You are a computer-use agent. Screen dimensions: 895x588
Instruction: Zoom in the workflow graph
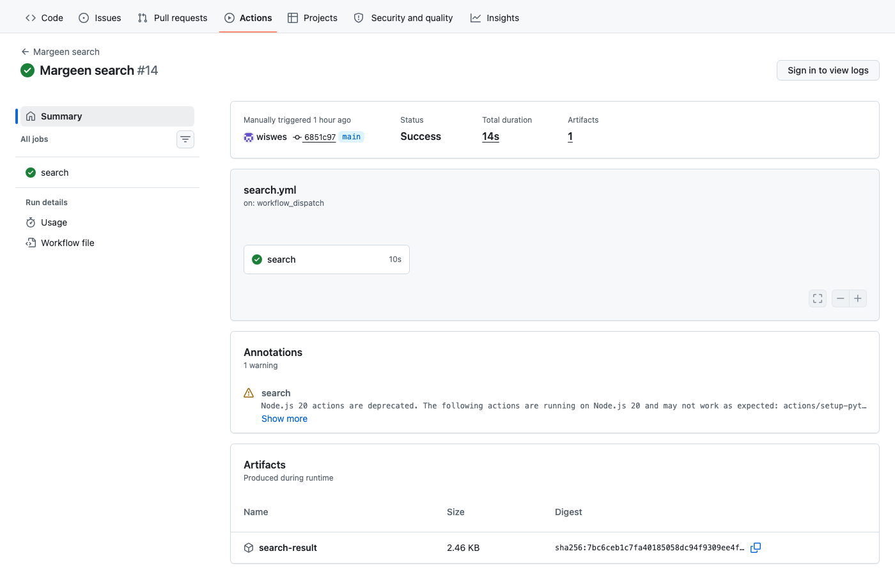(x=858, y=298)
